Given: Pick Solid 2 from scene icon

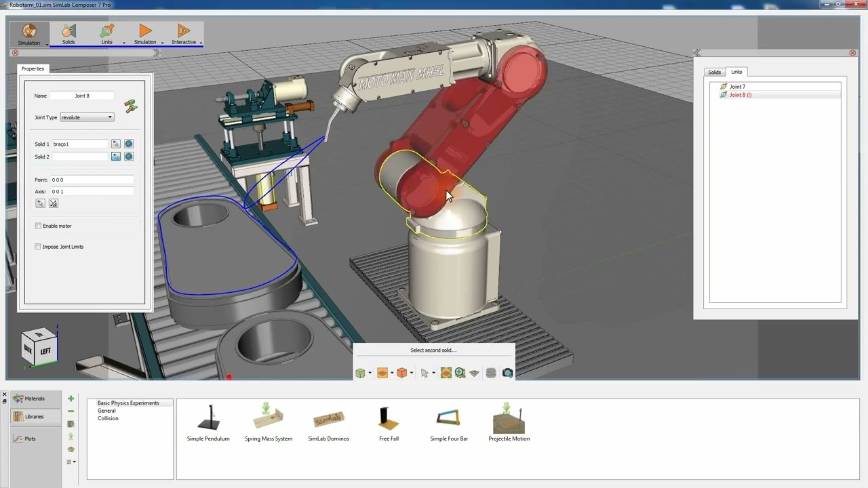Looking at the screenshot, I should [116, 157].
